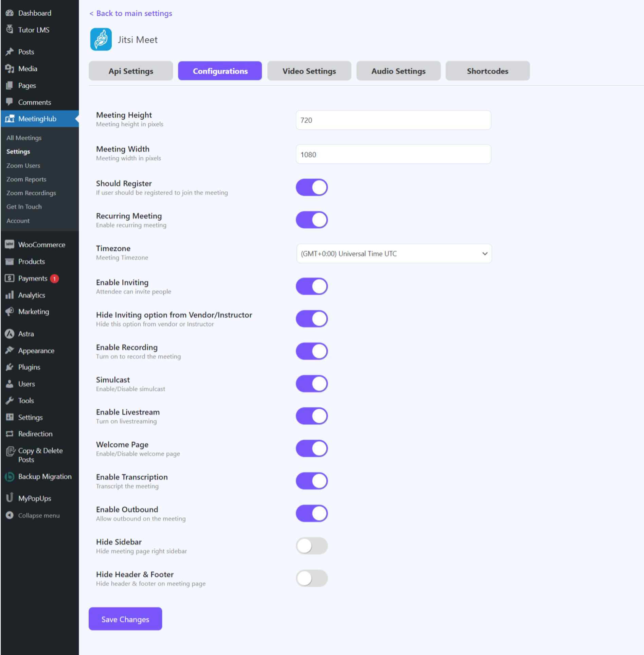Open the Timezone dropdown
The image size is (644, 655).
coord(394,253)
